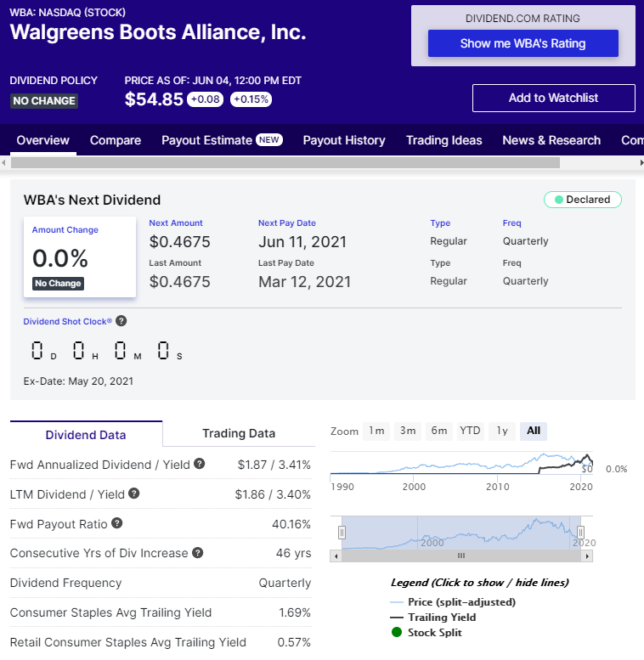Click Add to Watchlist button
Image resolution: width=644 pixels, height=660 pixels.
[x=553, y=98]
